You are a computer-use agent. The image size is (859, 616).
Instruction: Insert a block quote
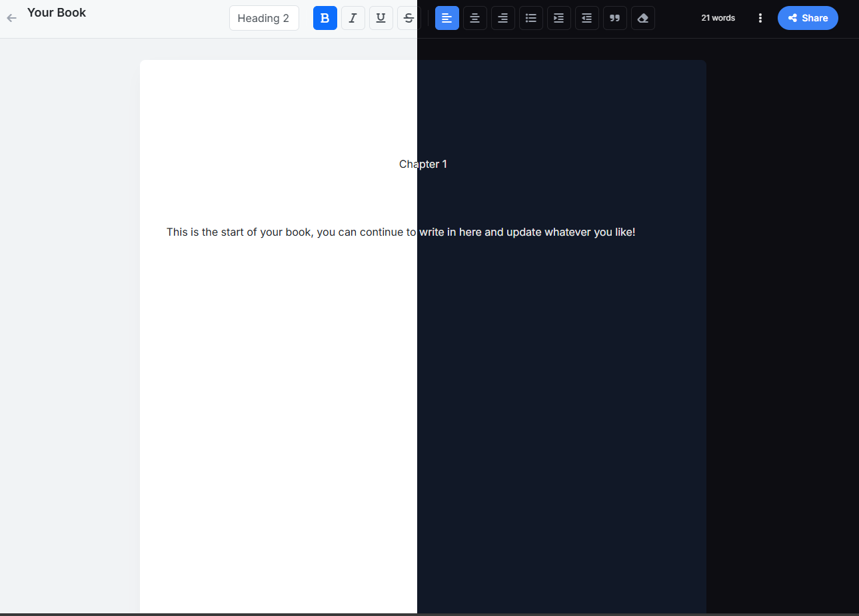coord(615,18)
